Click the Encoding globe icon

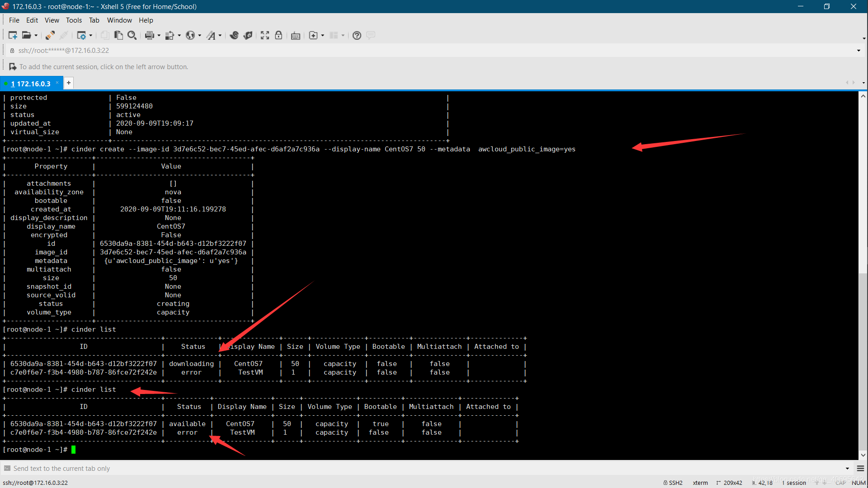point(190,35)
